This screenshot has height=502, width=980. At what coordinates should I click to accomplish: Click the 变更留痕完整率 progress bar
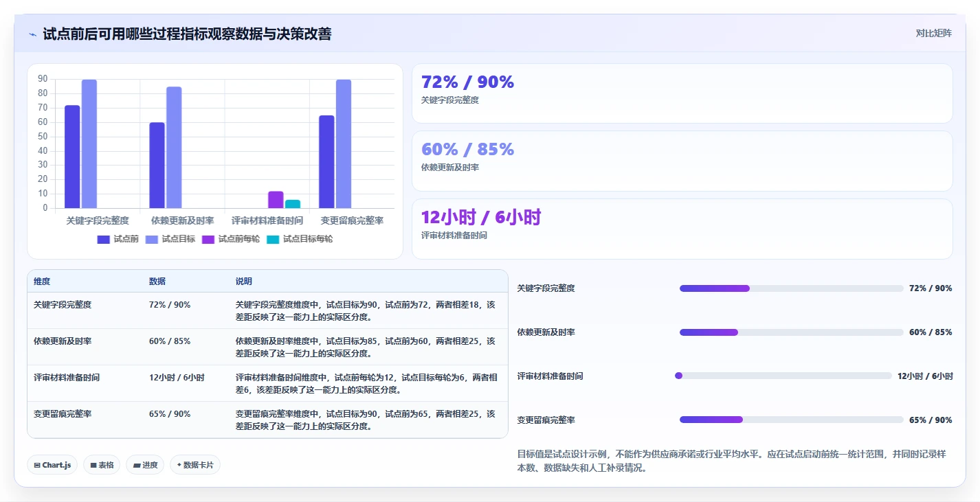[791, 420]
